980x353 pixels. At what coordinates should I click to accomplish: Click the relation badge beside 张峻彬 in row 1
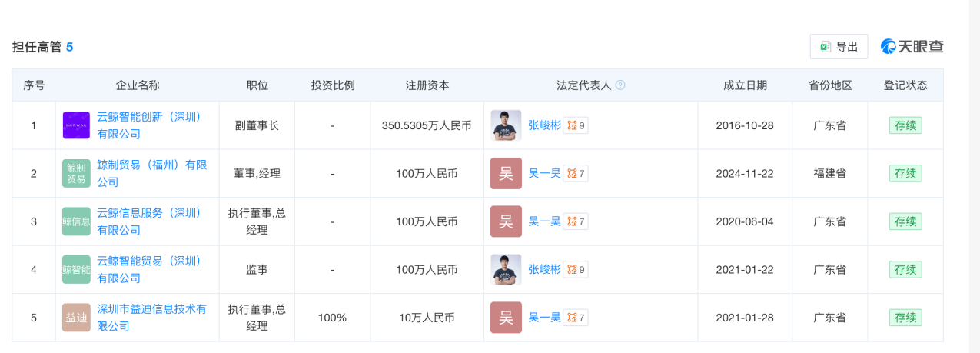576,125
